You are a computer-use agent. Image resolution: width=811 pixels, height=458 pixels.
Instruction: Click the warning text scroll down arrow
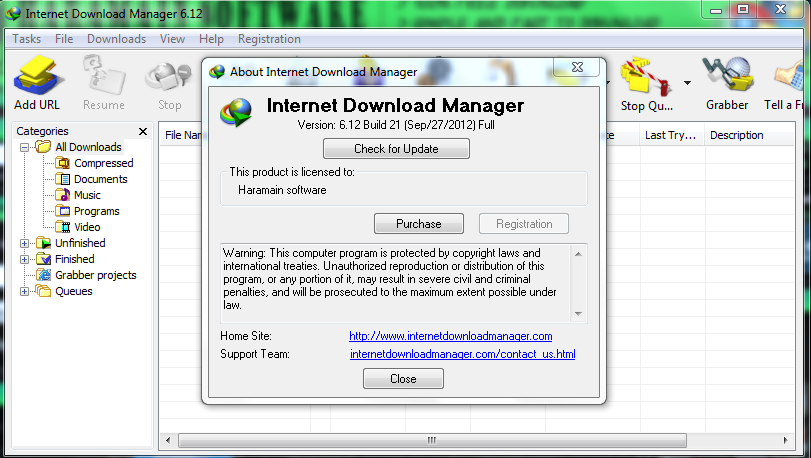click(578, 314)
